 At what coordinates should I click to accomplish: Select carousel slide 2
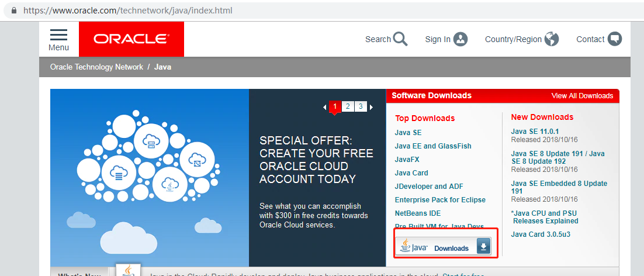(348, 107)
